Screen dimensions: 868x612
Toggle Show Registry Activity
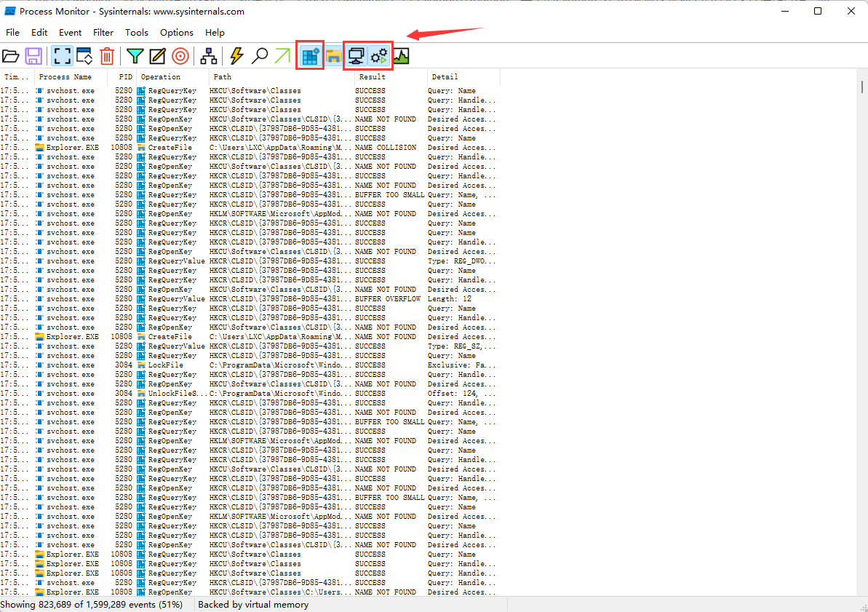point(310,56)
